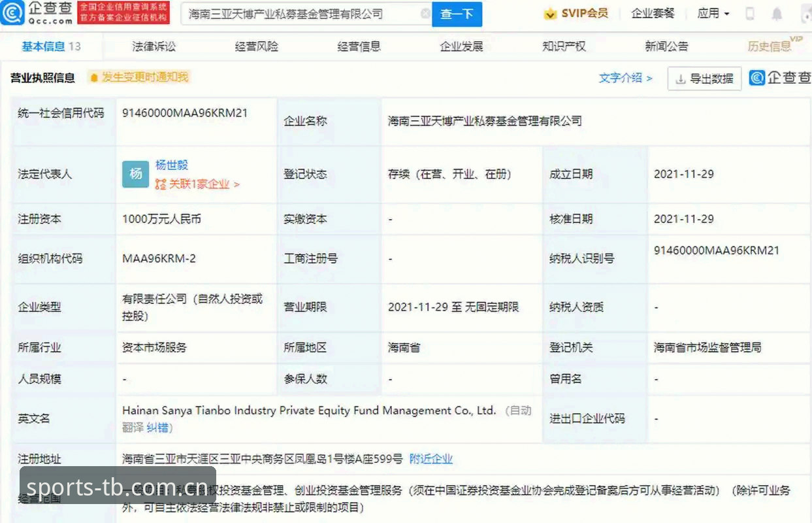The image size is (812, 523).
Task: Select the 注册地址 address text
Action: [263, 459]
